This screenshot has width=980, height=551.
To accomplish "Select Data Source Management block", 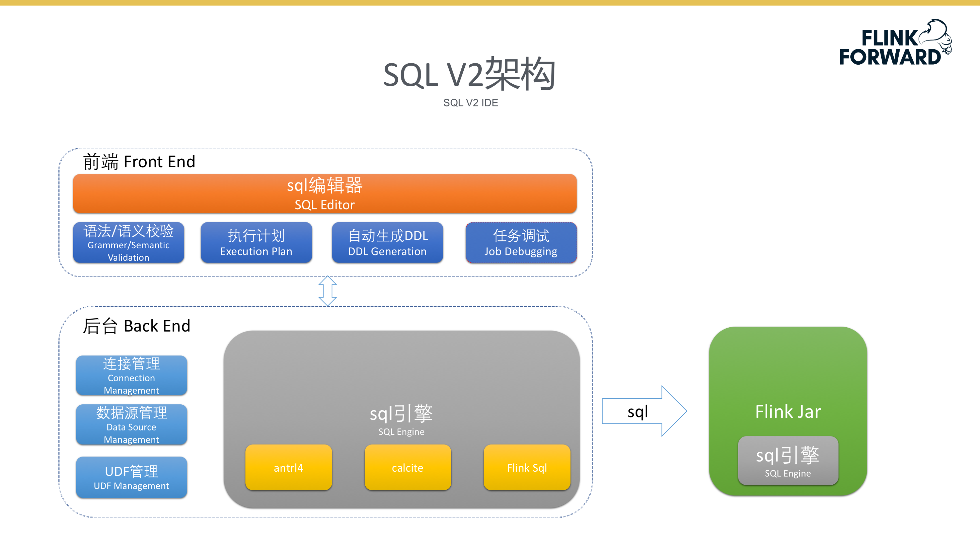I will [131, 424].
